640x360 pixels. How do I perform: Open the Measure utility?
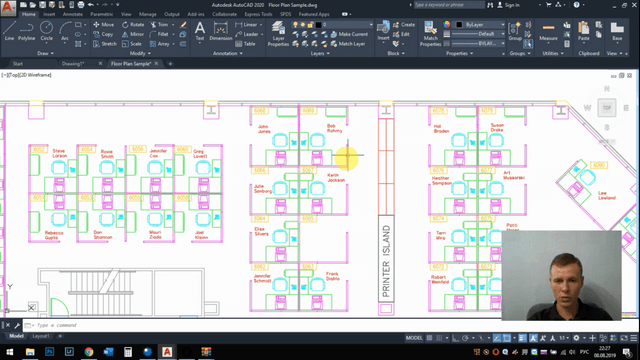click(548, 31)
